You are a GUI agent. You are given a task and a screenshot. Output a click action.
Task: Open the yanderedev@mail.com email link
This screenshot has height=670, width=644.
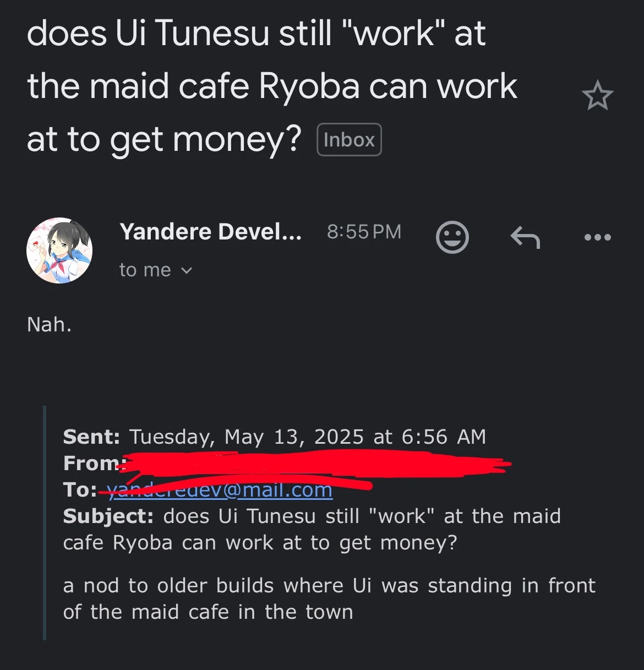pyautogui.click(x=220, y=489)
